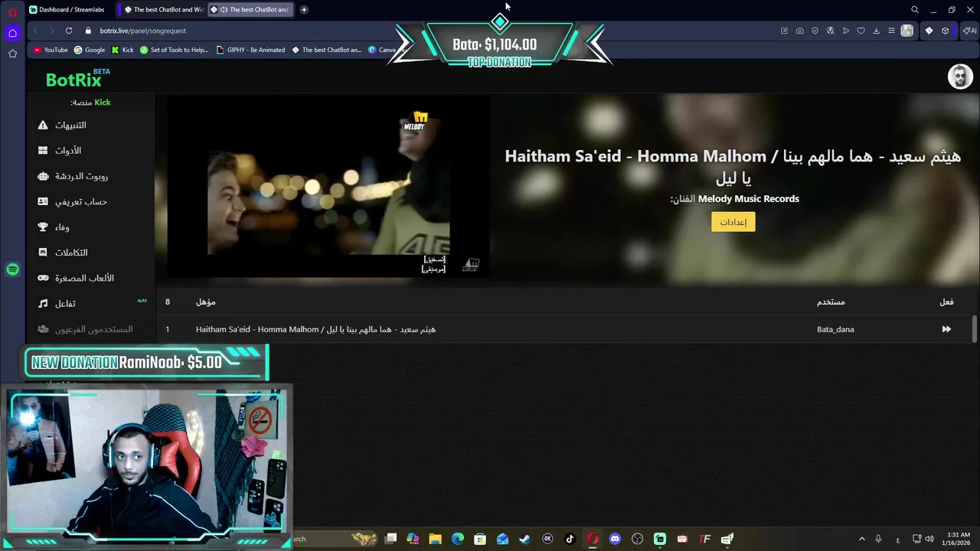
Task: Open volume control in system tray
Action: pos(929,539)
